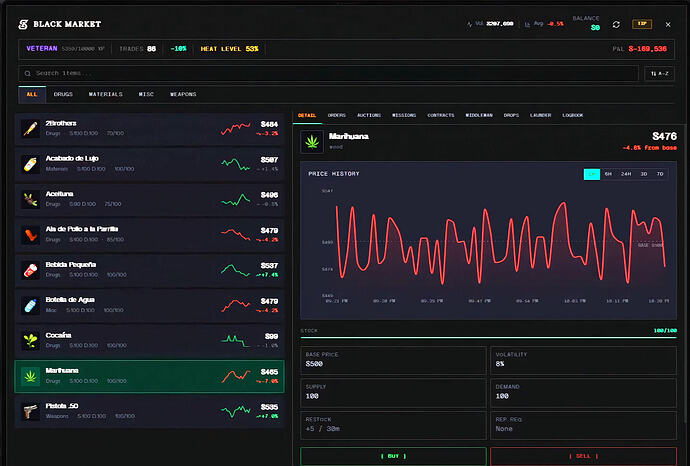This screenshot has width=690, height=466.
Task: Click the refresh icon near balance
Action: click(616, 24)
